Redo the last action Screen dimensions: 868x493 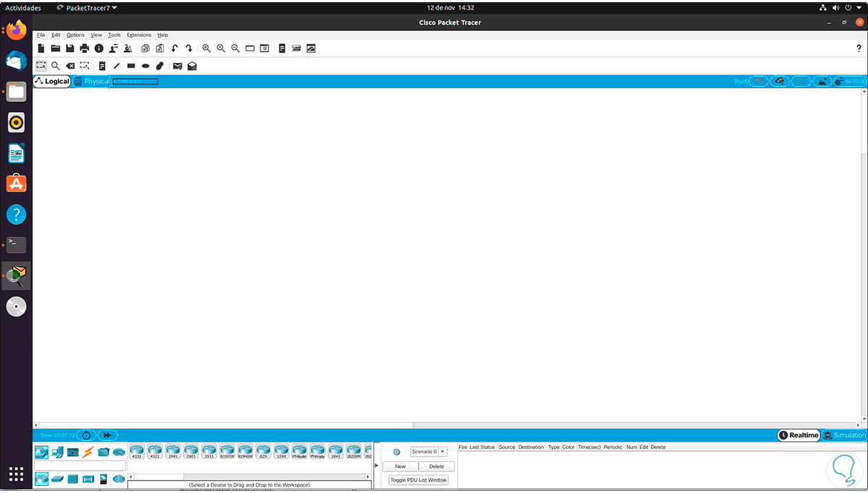tap(189, 48)
